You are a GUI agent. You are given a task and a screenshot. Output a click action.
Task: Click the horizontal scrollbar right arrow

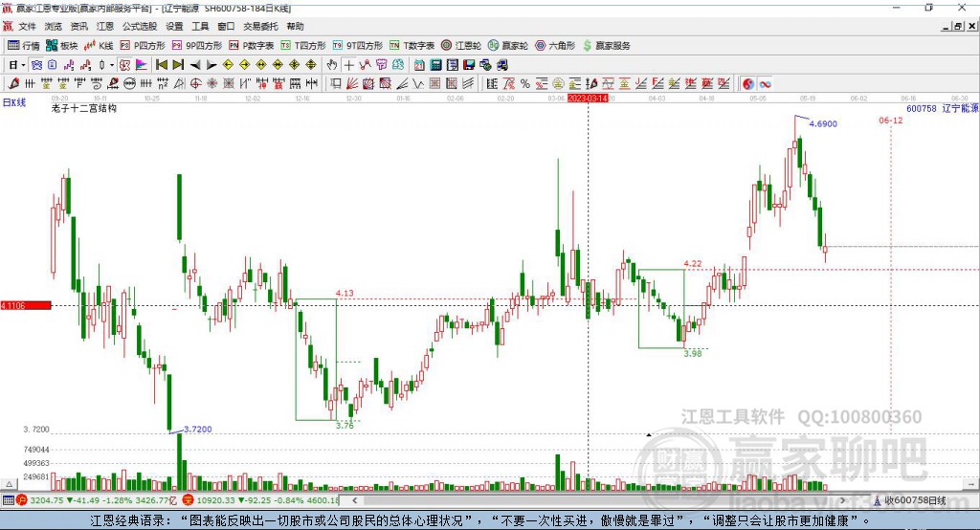point(842,500)
